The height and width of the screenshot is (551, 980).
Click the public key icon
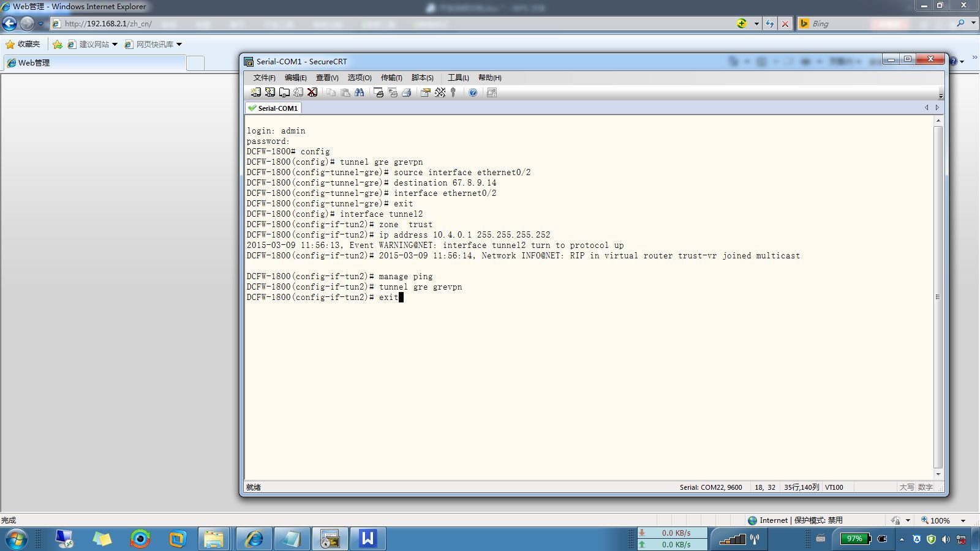click(x=453, y=92)
